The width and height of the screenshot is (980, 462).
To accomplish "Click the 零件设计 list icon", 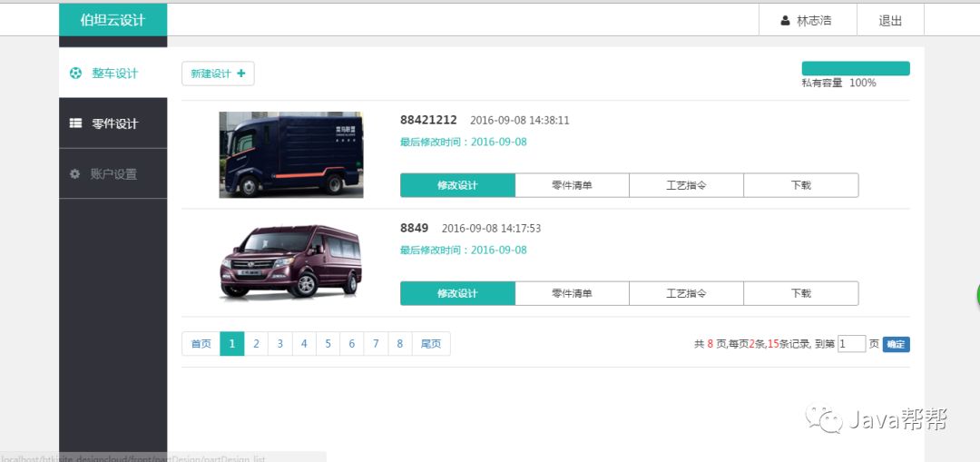I will click(75, 123).
